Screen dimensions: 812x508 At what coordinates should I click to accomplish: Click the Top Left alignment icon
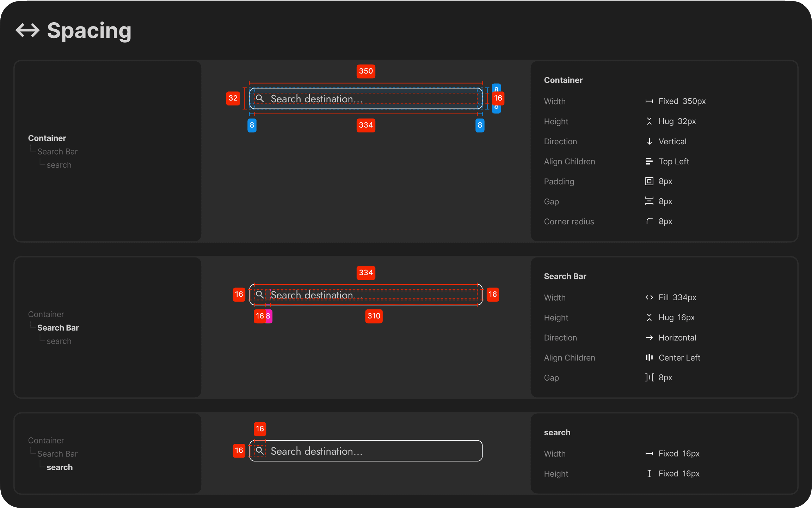click(x=649, y=162)
